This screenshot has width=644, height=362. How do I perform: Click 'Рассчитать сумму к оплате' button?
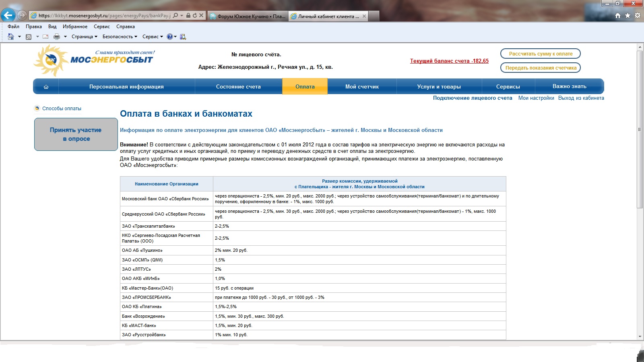pos(541,53)
